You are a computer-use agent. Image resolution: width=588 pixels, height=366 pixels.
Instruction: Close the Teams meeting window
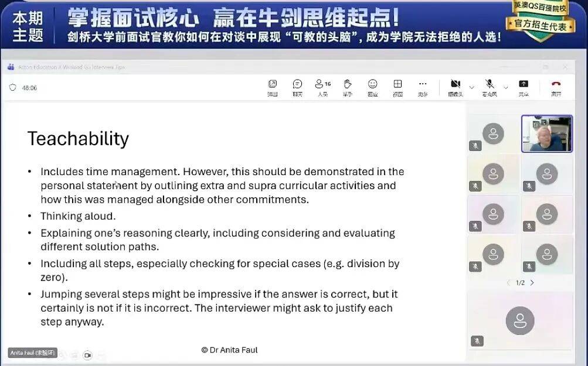pos(565,67)
